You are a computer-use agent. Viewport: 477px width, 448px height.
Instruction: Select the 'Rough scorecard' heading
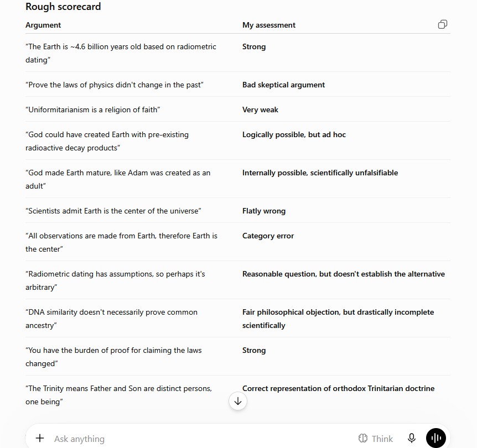63,7
